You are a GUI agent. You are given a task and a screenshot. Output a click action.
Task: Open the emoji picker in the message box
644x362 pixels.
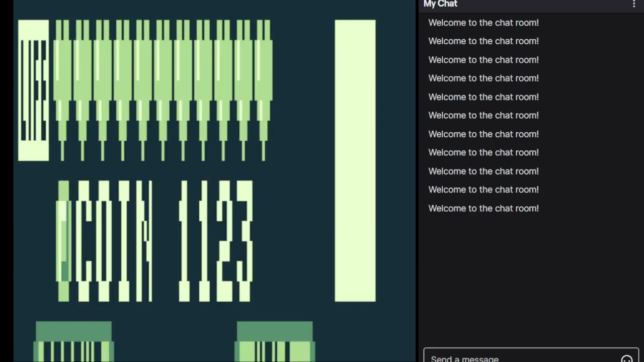[x=626, y=359]
